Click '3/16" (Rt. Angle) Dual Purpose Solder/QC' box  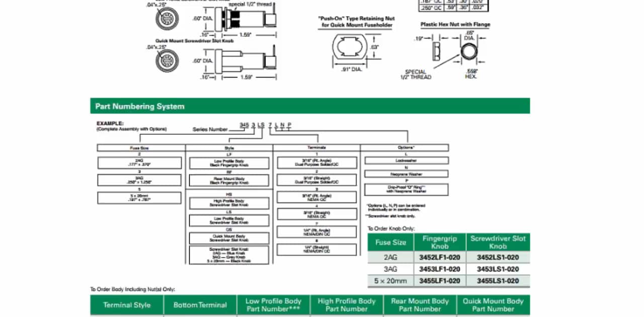coord(317,163)
